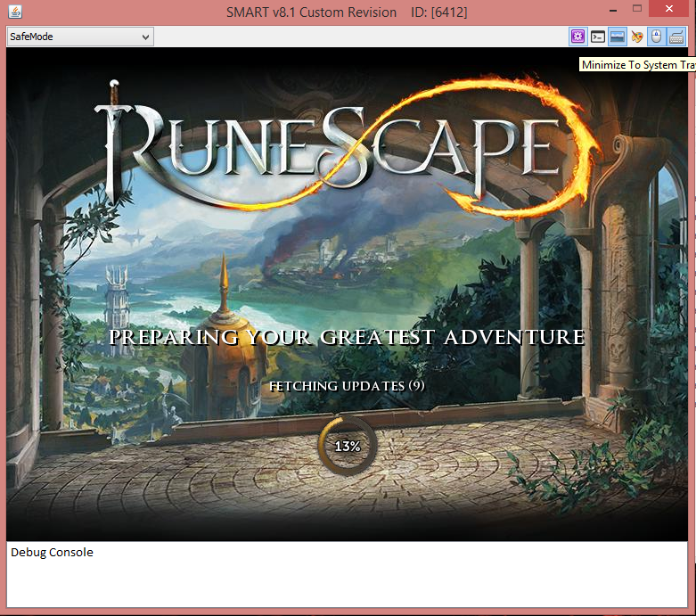
Task: Toggle the purple gear settings icon
Action: tap(577, 37)
